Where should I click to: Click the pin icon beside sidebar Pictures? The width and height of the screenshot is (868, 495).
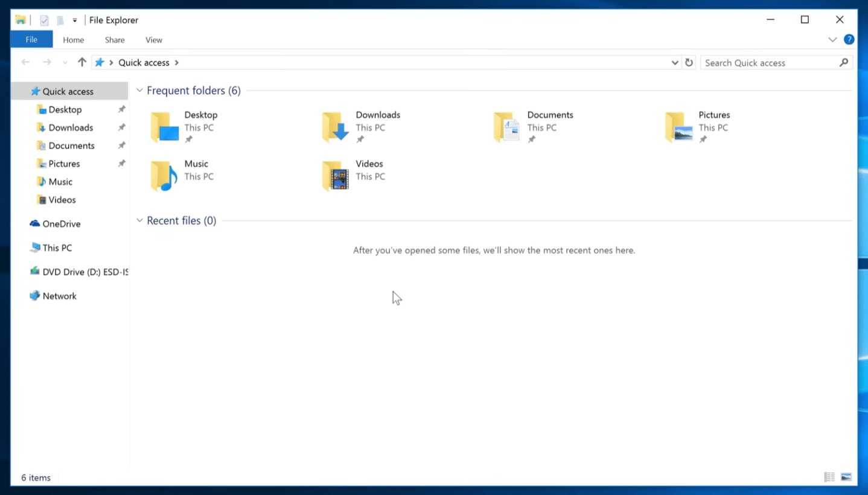click(121, 164)
